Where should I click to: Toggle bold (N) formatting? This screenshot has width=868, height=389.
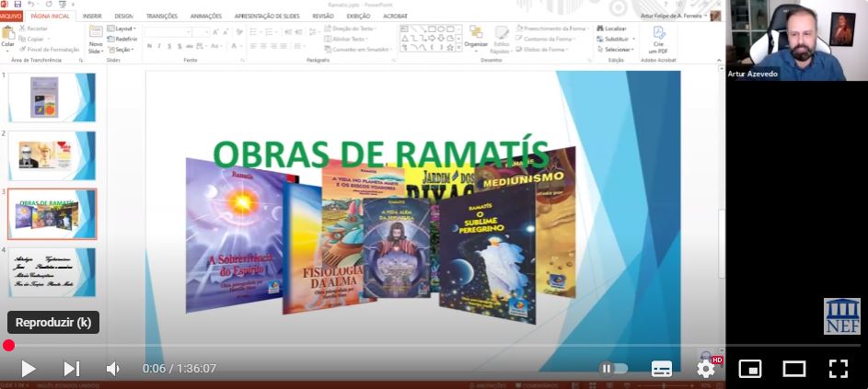[x=149, y=46]
